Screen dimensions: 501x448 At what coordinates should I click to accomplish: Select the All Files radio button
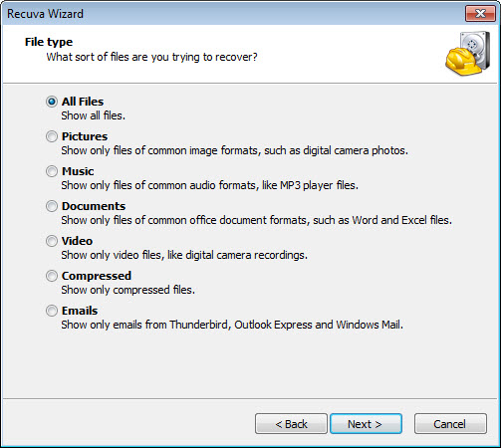point(52,102)
